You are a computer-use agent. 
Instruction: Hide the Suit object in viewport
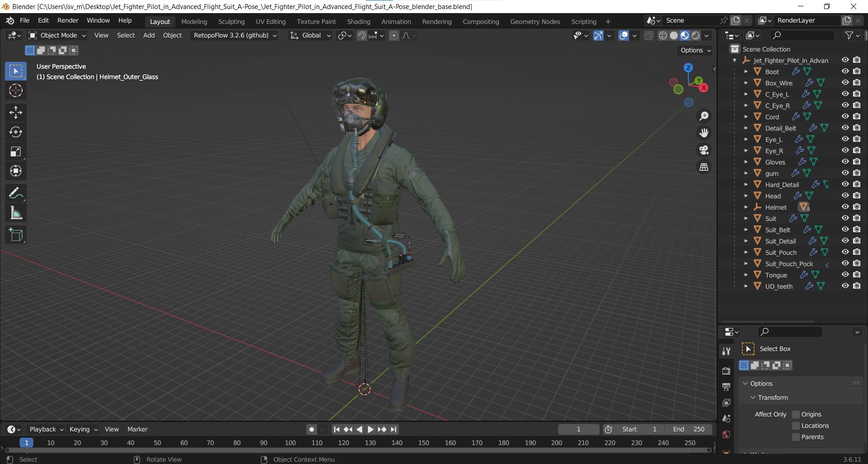point(845,218)
